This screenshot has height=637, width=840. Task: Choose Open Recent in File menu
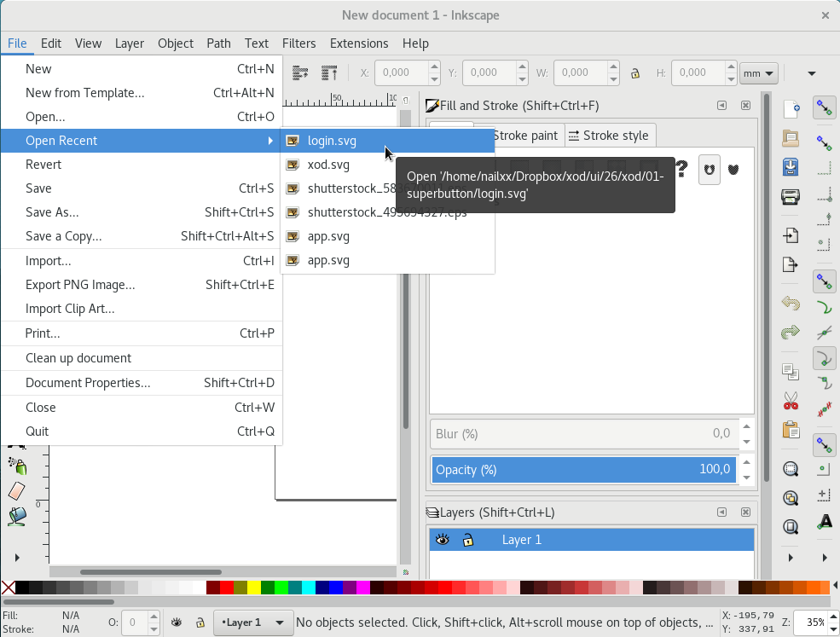pos(142,141)
